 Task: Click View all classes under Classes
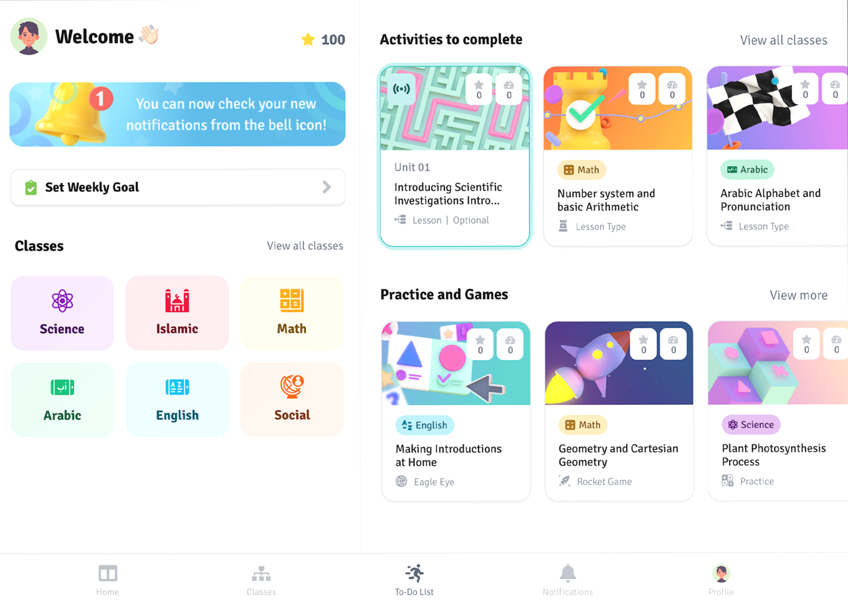(x=305, y=246)
